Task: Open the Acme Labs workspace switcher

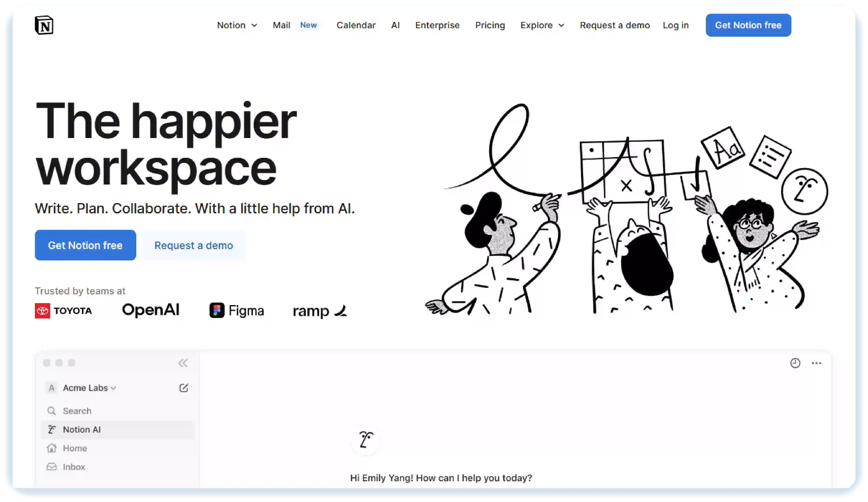Action: pos(89,388)
